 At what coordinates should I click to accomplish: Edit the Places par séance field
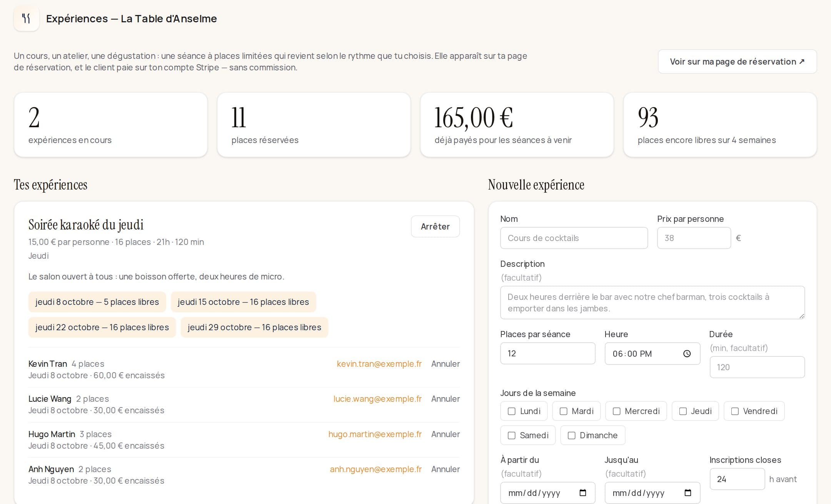coord(548,353)
